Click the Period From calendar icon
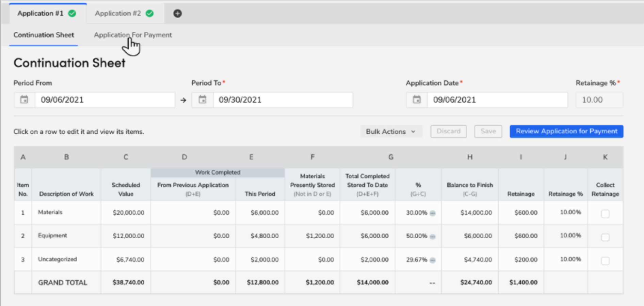The width and height of the screenshot is (644, 306). tap(24, 100)
